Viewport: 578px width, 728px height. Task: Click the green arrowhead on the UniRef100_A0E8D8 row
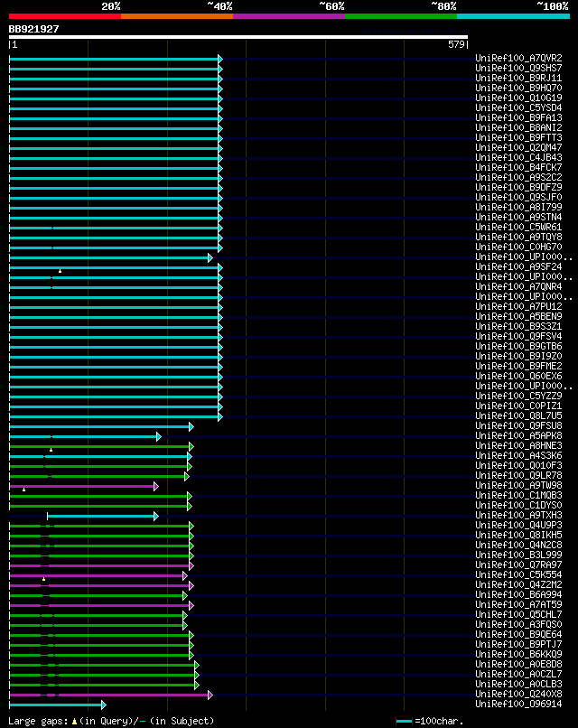[197, 666]
